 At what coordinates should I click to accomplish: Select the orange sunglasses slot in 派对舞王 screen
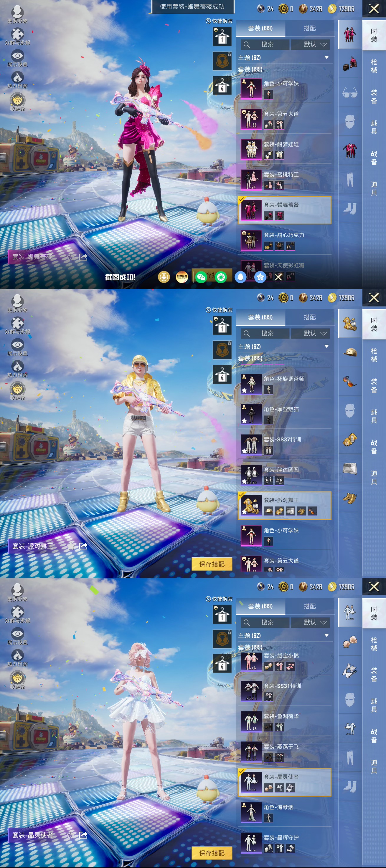(350, 381)
